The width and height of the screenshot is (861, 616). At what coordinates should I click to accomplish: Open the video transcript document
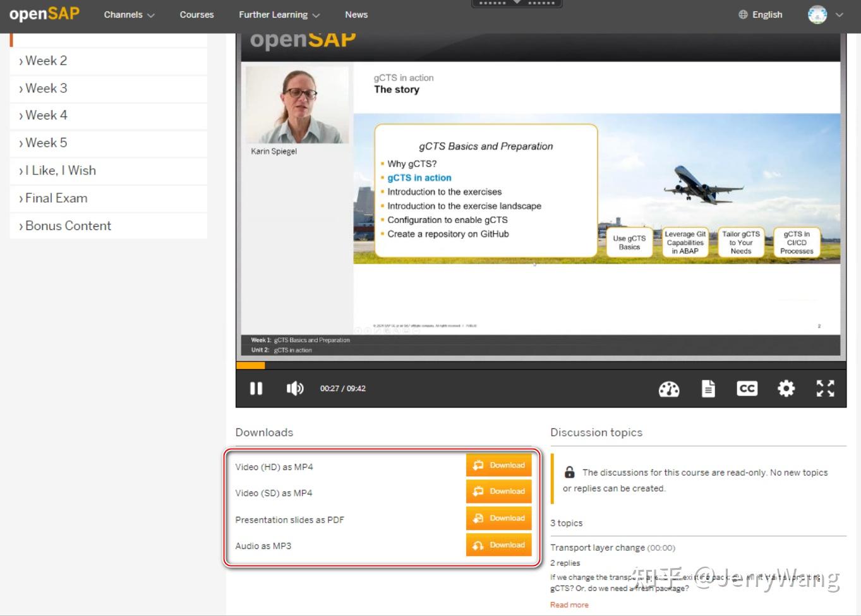pyautogui.click(x=707, y=389)
